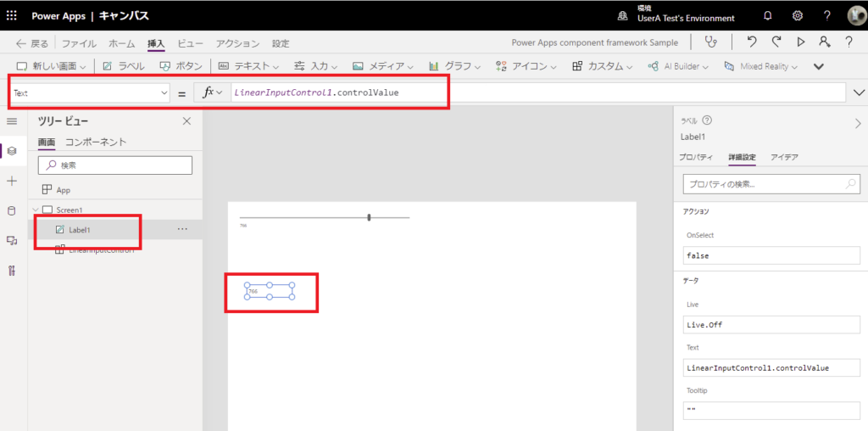The width and height of the screenshot is (868, 431).
Task: Click the slider handle on the canvas
Action: tap(369, 217)
